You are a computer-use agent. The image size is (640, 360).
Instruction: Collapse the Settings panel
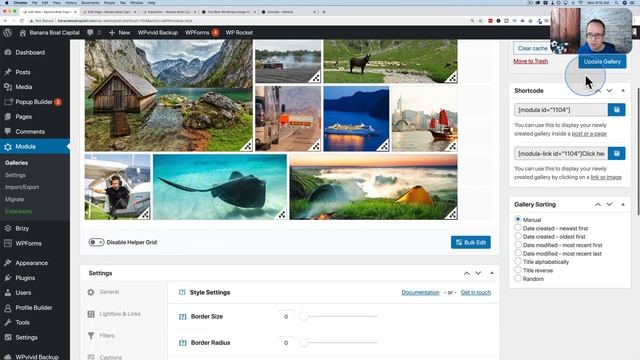(x=491, y=273)
